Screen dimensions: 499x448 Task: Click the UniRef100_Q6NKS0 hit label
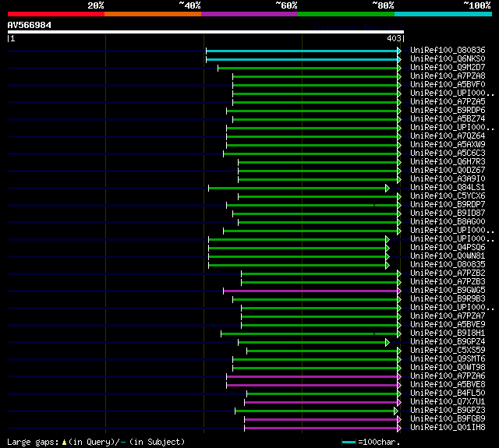pos(448,58)
